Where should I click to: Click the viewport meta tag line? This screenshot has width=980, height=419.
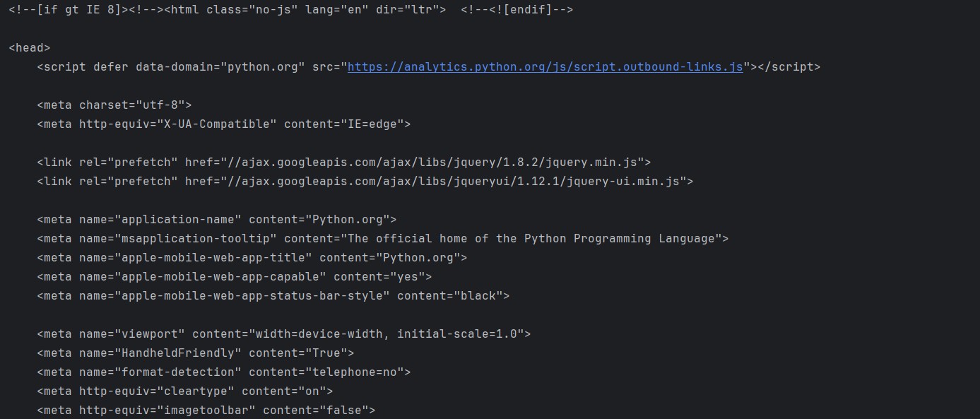(284, 334)
